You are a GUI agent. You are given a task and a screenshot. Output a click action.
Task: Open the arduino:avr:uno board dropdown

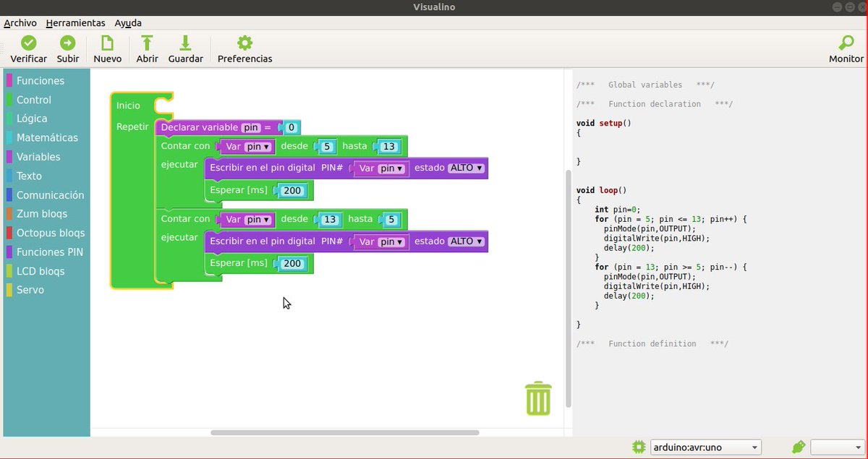point(706,447)
